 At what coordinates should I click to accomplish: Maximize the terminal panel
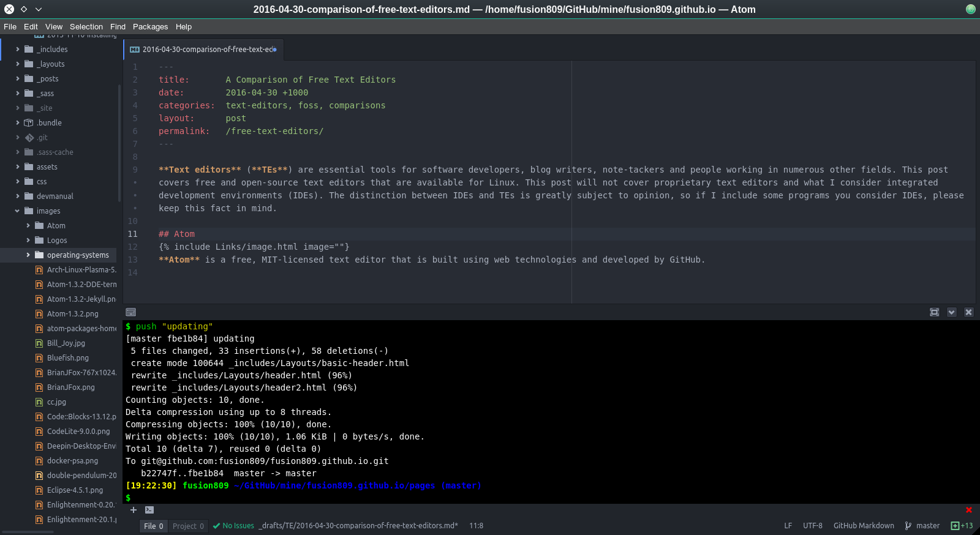pos(934,312)
